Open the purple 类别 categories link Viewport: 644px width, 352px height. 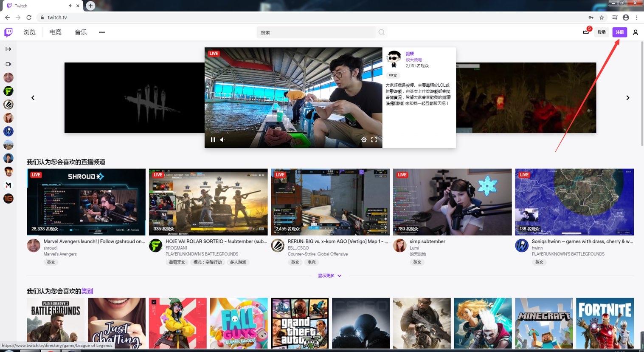(87, 291)
